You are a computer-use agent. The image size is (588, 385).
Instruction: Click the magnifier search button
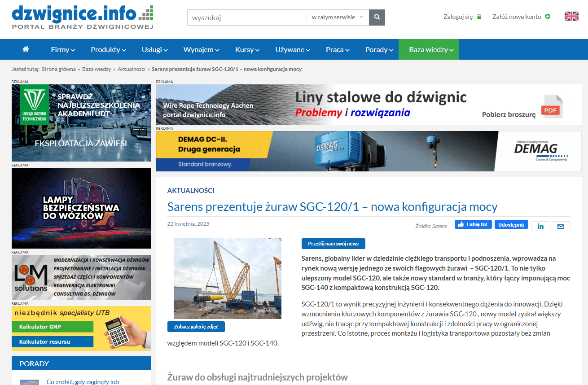point(377,17)
